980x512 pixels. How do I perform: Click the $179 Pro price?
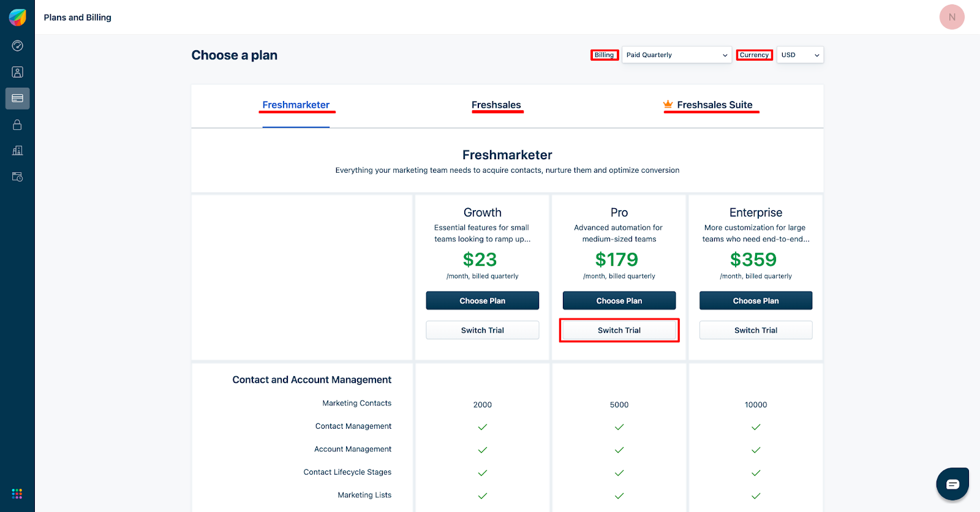click(617, 260)
